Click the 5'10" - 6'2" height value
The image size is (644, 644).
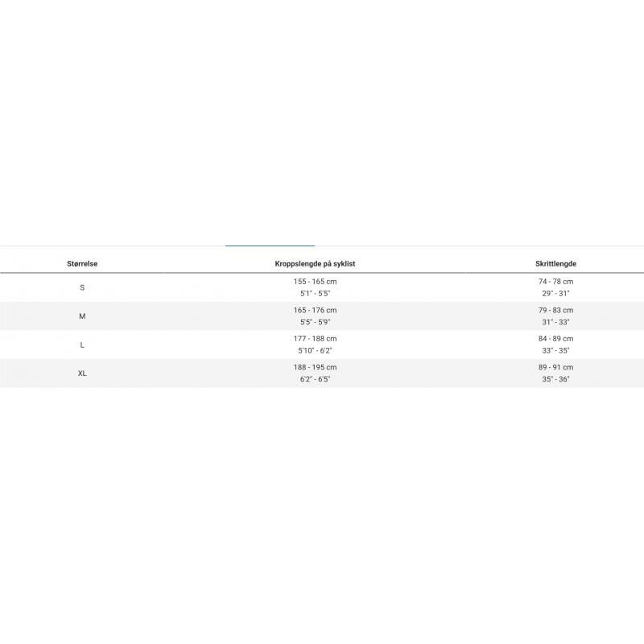315,351
